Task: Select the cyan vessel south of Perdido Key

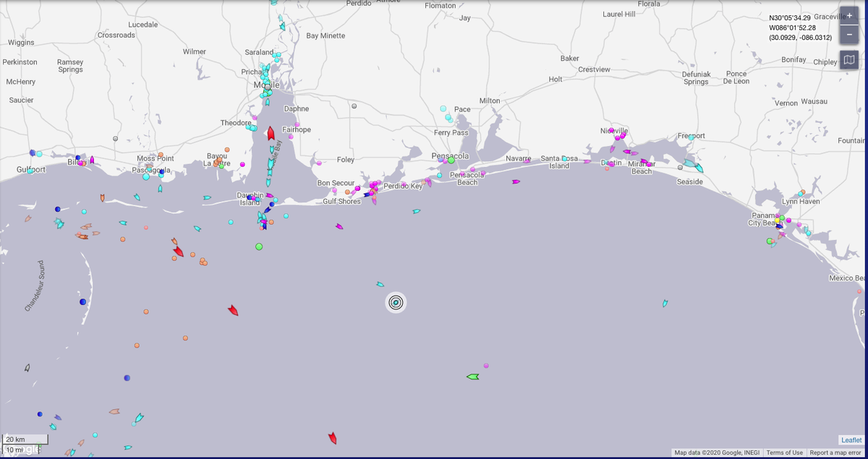Action: (417, 212)
